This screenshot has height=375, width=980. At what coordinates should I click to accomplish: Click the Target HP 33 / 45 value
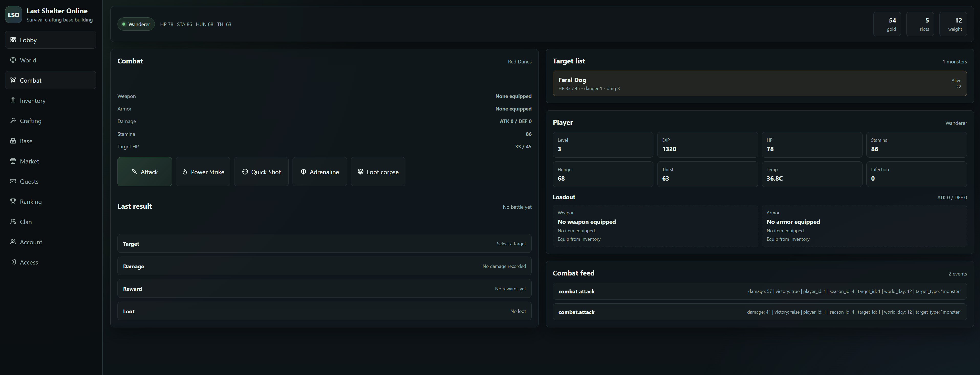point(523,146)
